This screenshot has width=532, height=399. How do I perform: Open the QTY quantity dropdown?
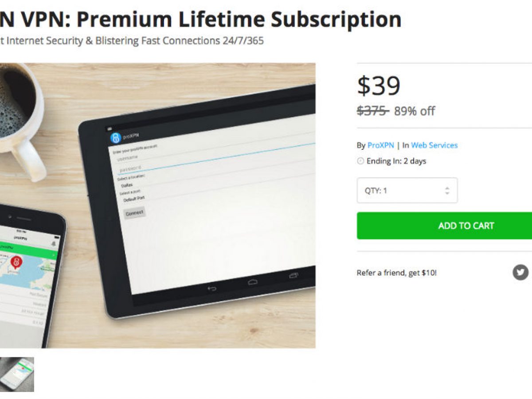(407, 191)
